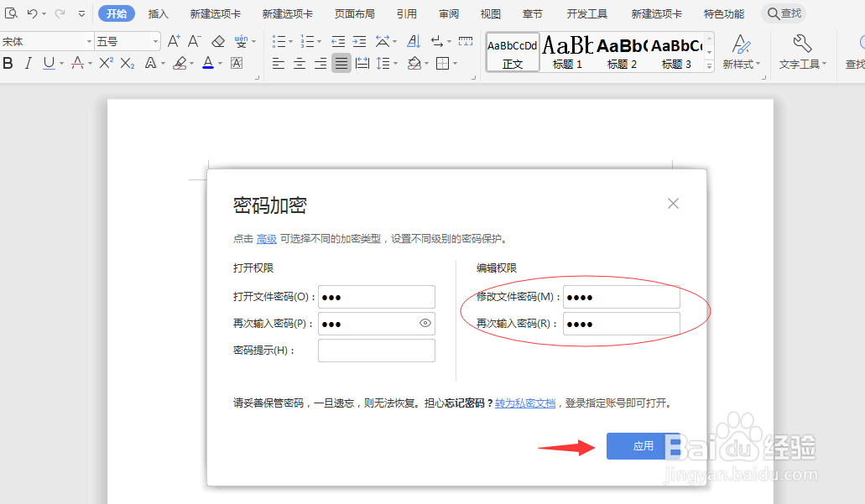
Task: Open 页面布局 tab
Action: pos(355,13)
